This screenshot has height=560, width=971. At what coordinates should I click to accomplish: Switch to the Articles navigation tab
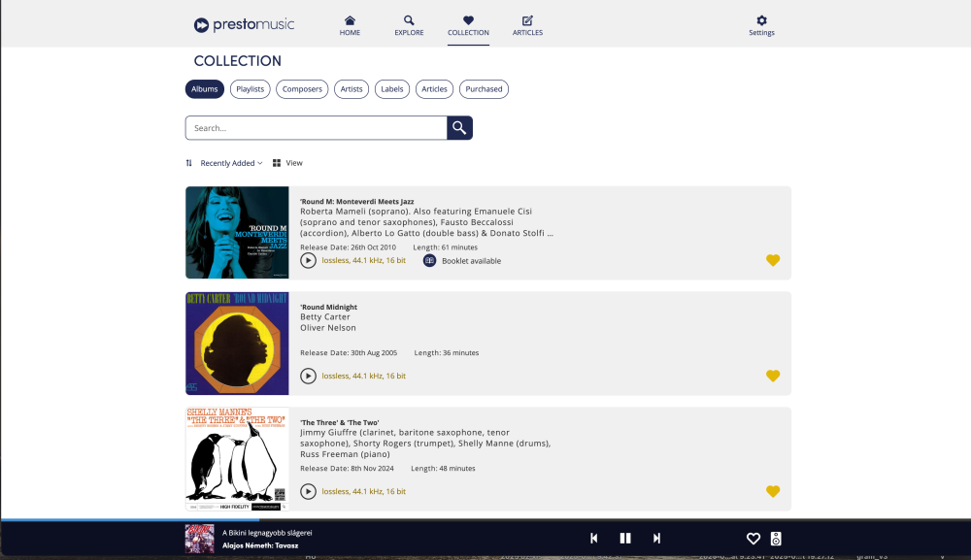527,25
